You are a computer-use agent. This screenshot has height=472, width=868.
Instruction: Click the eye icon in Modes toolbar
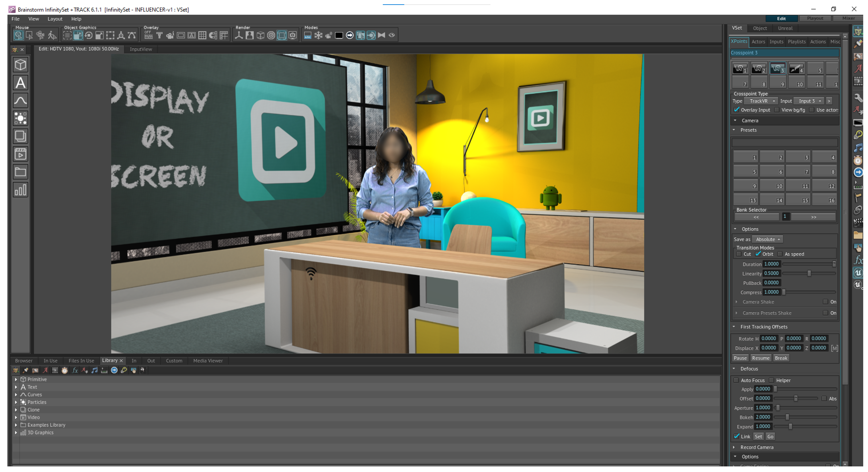tap(392, 35)
